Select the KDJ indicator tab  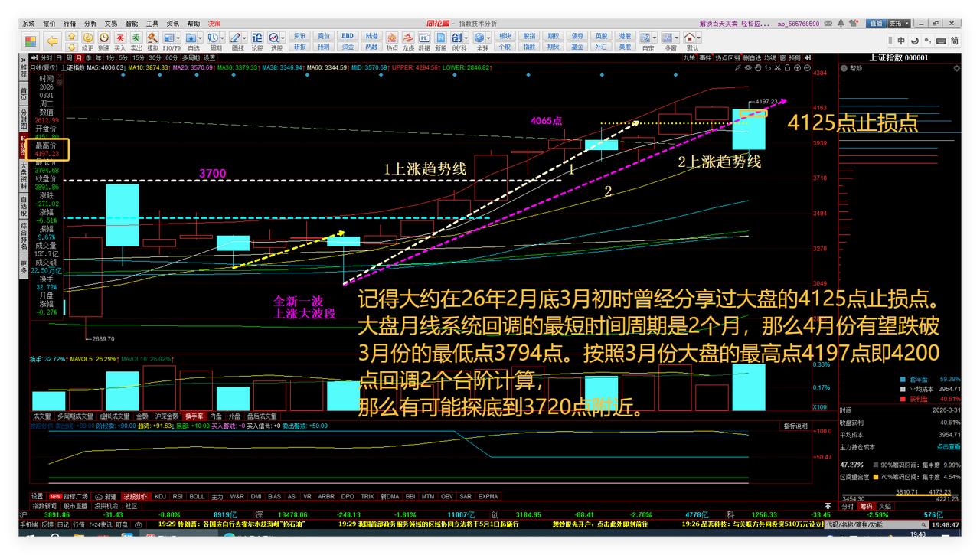tap(159, 496)
